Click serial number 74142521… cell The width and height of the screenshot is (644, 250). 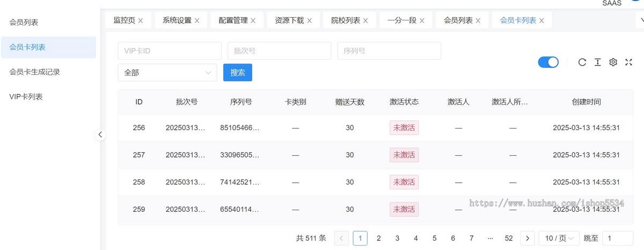240,182
